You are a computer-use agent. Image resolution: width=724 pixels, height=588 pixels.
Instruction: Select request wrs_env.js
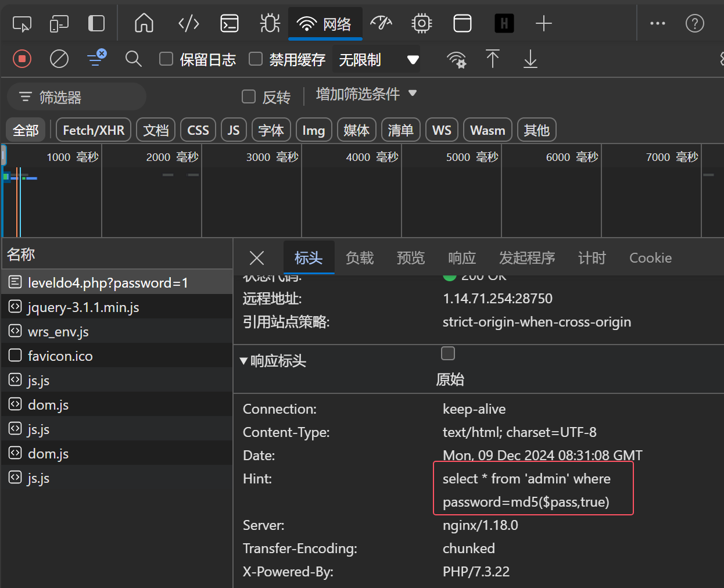[117, 331]
